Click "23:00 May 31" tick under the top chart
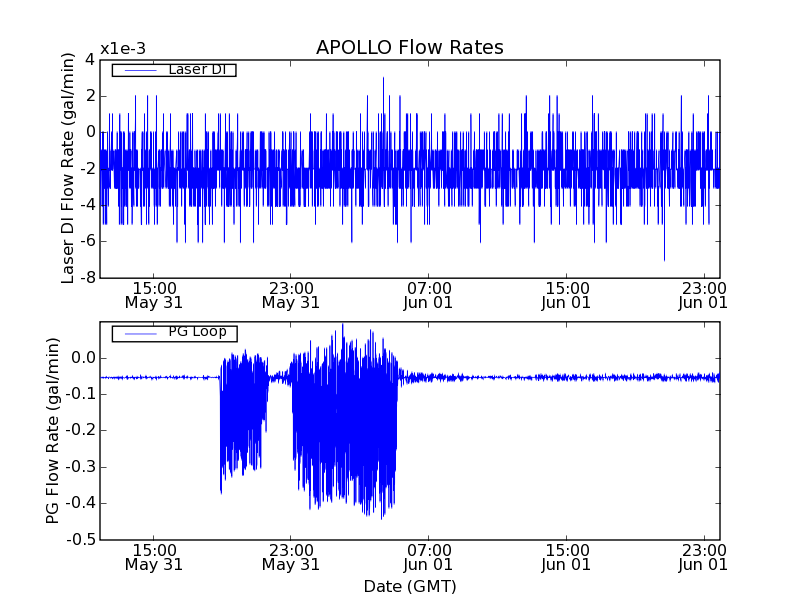Image resolution: width=800 pixels, height=600 pixels. click(x=291, y=294)
